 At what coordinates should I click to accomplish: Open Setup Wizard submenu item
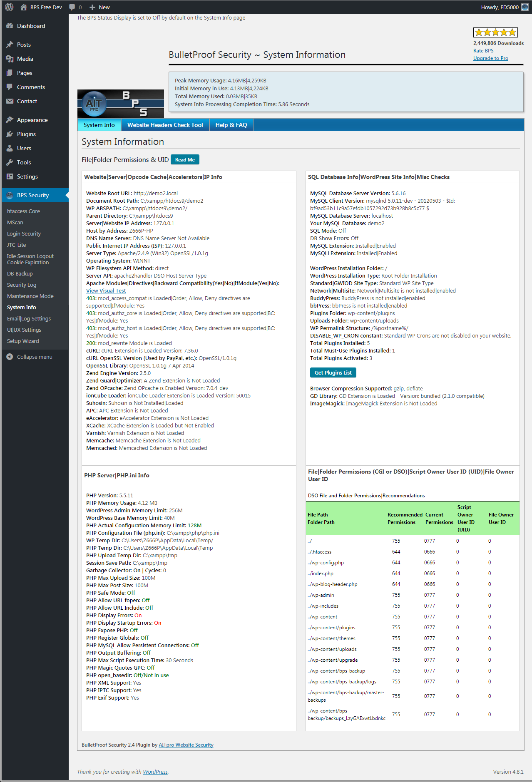[23, 341]
